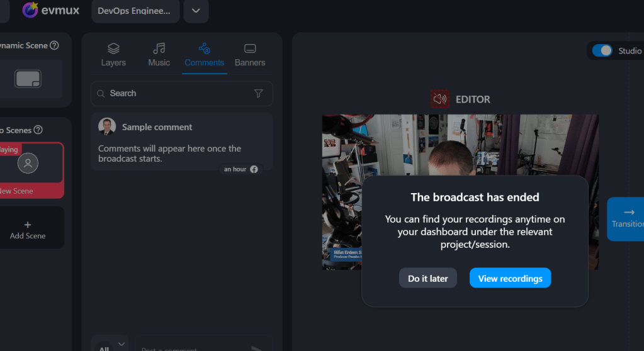Select the Sample comment avatar
Viewport: 644px width, 351px height.
click(107, 126)
